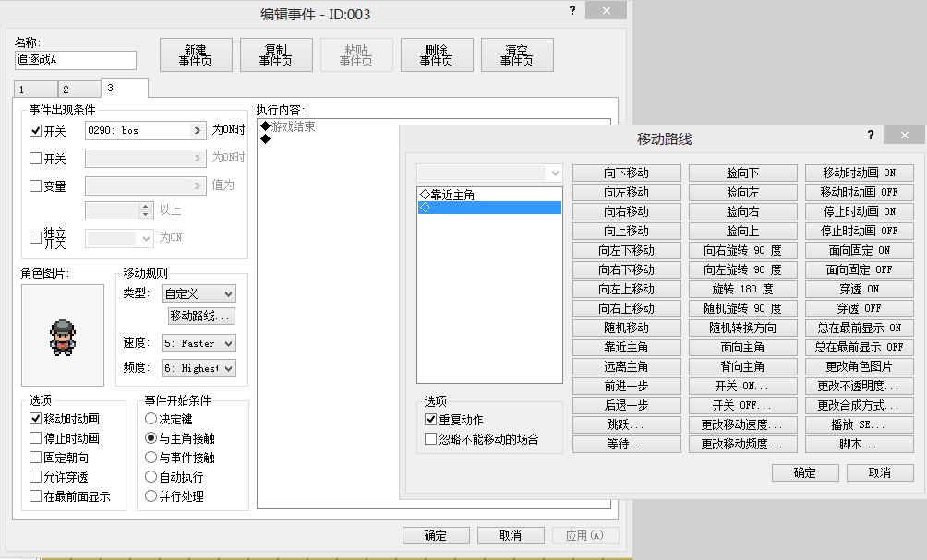Add the 向右移动 move command
The width and height of the screenshot is (927, 560).
(x=627, y=211)
